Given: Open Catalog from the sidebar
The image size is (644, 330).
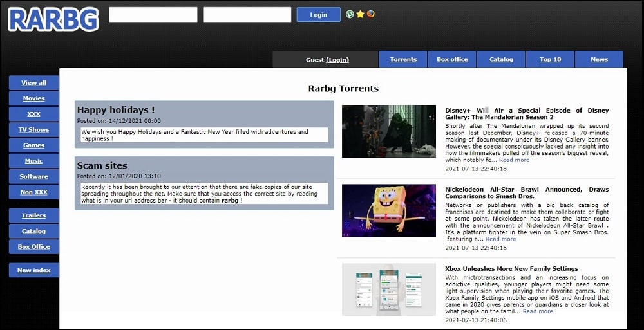Looking at the screenshot, I should [33, 231].
